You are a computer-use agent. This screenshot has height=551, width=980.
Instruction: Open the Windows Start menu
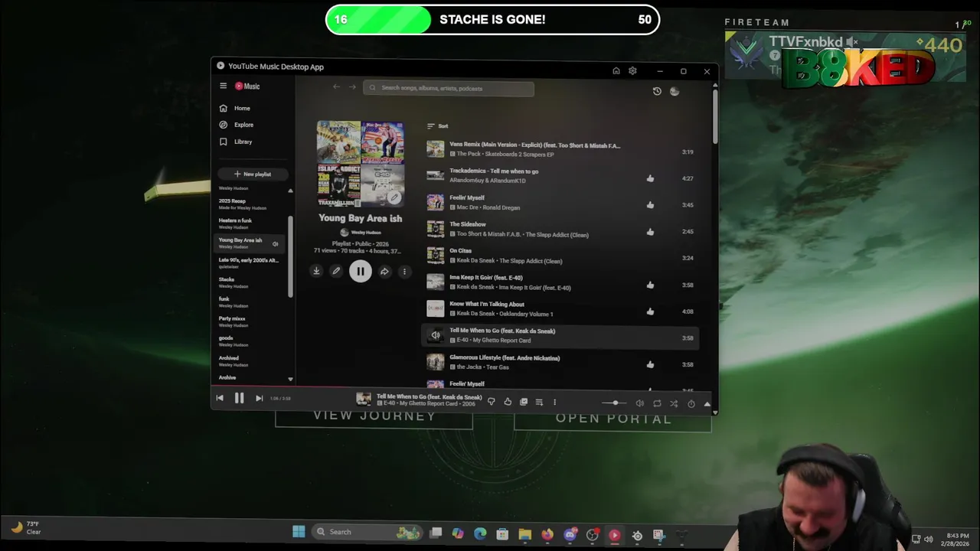tap(299, 532)
